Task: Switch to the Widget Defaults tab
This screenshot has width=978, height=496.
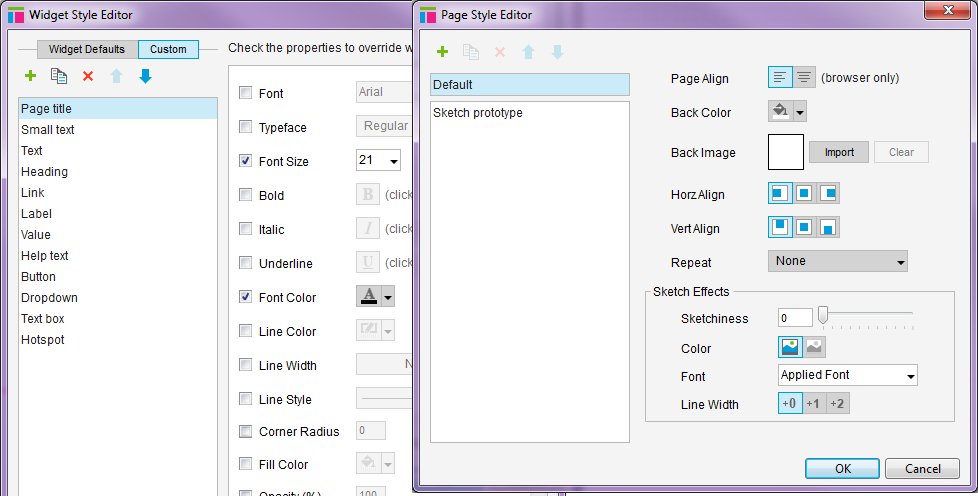Action: tap(87, 49)
